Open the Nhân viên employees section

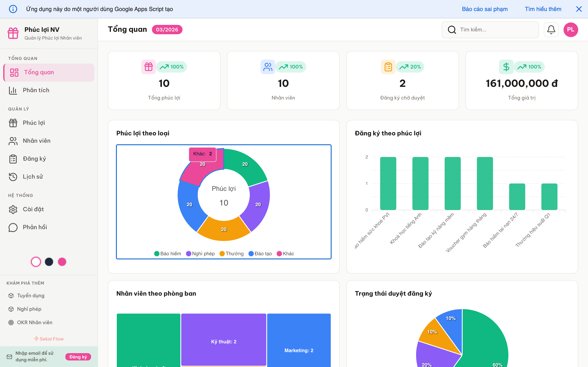(x=37, y=140)
